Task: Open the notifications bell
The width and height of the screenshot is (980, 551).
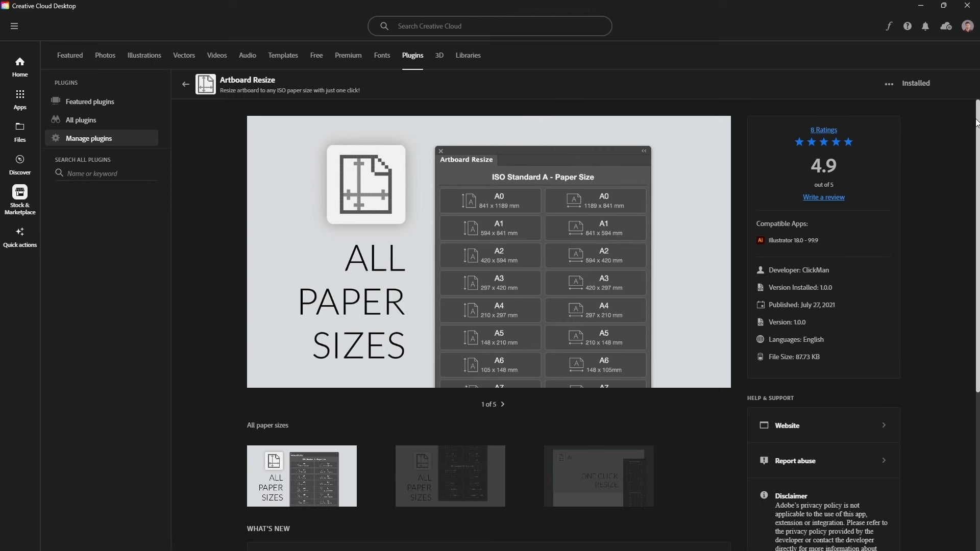Action: click(925, 26)
